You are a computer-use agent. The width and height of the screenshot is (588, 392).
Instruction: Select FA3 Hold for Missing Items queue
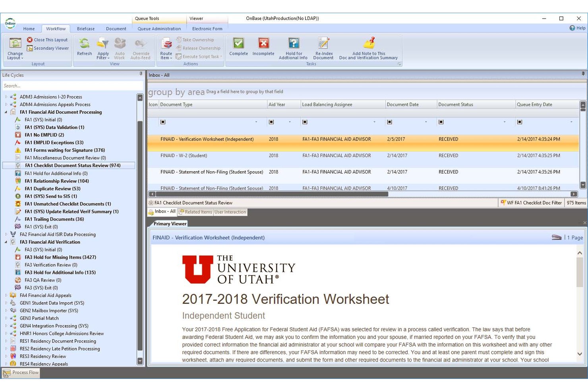point(60,257)
